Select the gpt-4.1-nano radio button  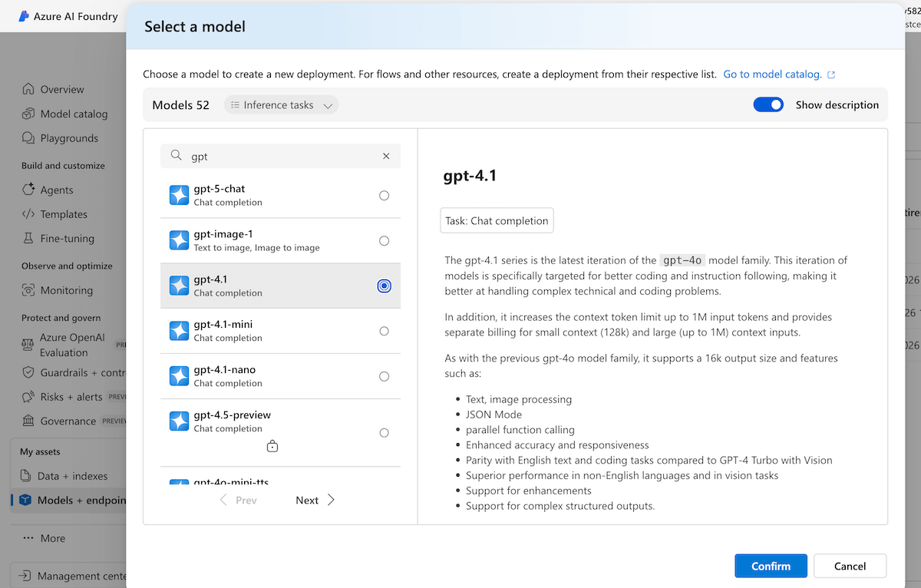point(384,376)
